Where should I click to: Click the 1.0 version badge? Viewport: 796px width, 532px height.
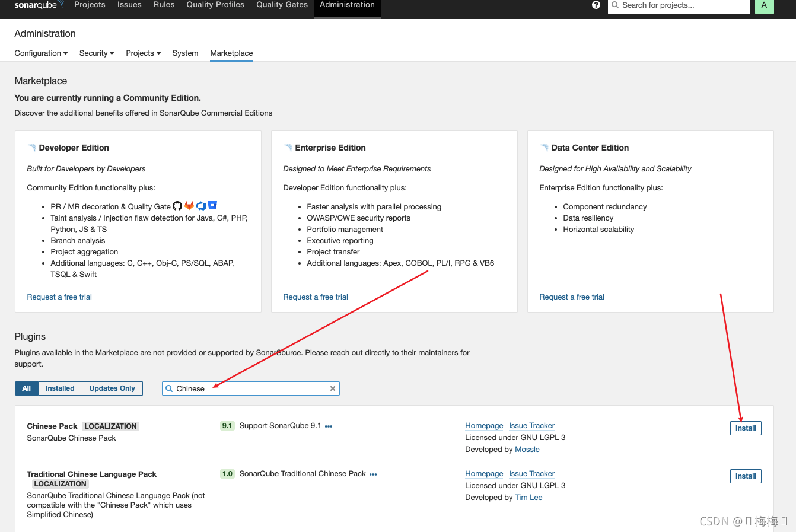[227, 474]
